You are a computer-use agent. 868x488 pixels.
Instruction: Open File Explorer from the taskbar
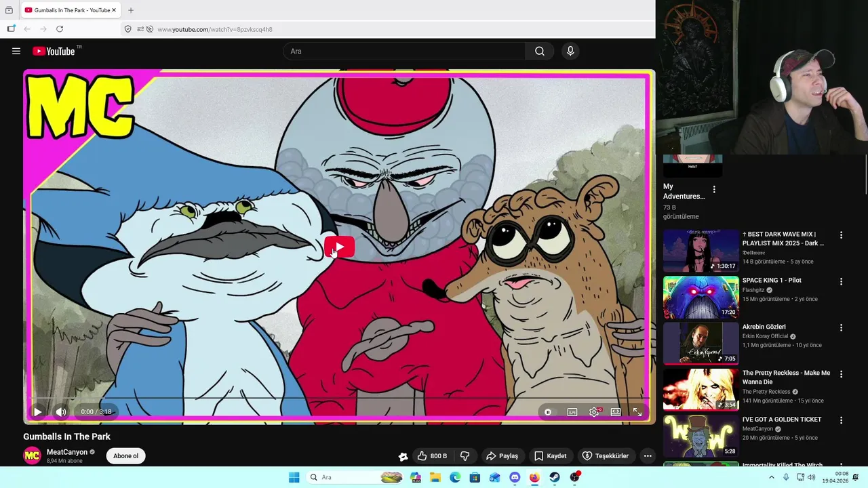435,477
